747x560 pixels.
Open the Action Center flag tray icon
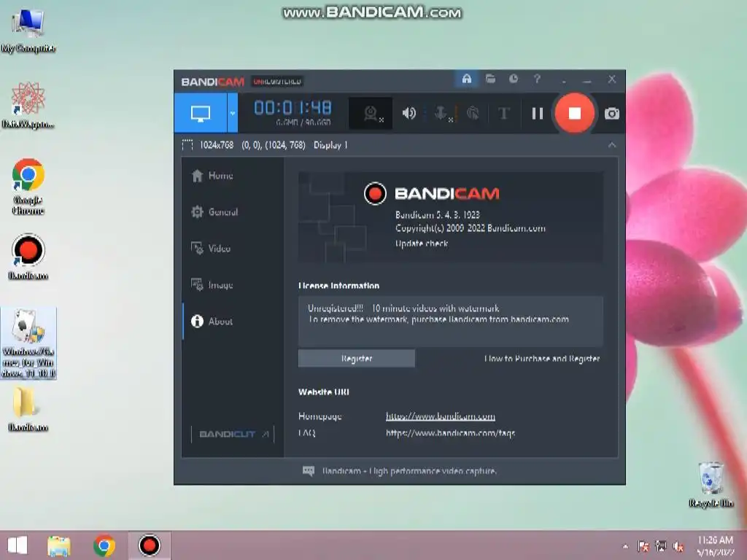643,546
